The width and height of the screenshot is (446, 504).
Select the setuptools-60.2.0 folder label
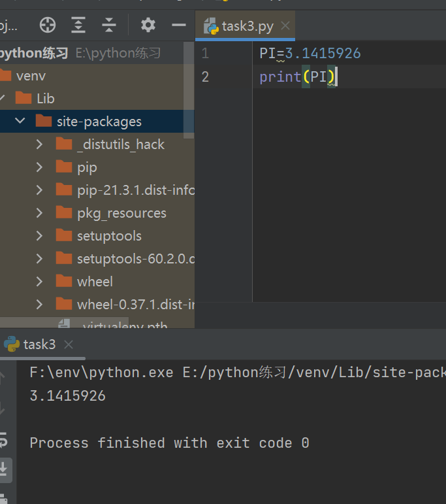pyautogui.click(x=136, y=259)
